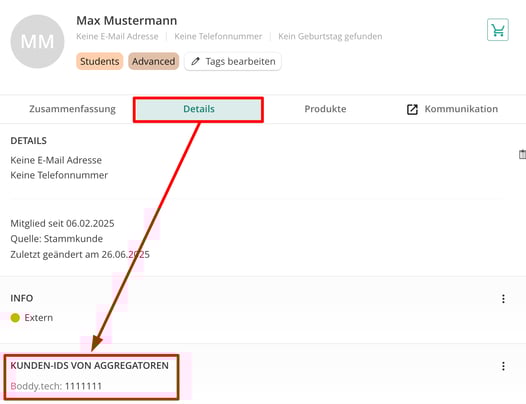526x404 pixels.
Task: Click the Students tag
Action: (100, 61)
